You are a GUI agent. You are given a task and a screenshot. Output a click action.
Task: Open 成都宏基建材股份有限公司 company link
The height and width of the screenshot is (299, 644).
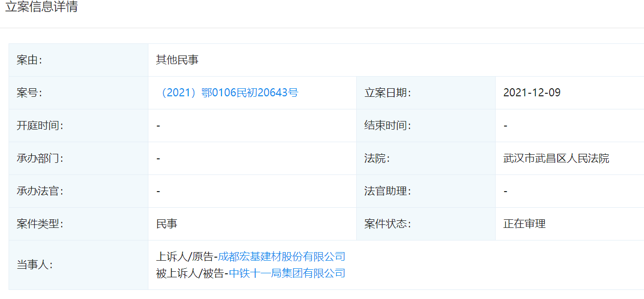282,257
